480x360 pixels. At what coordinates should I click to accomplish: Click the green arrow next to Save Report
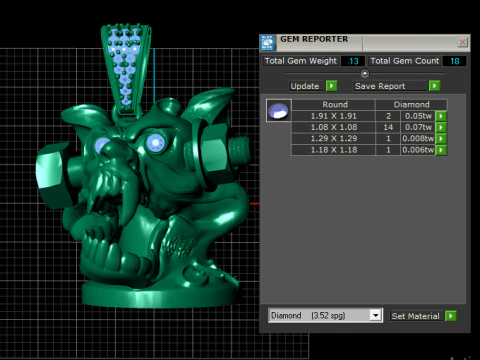pos(434,86)
